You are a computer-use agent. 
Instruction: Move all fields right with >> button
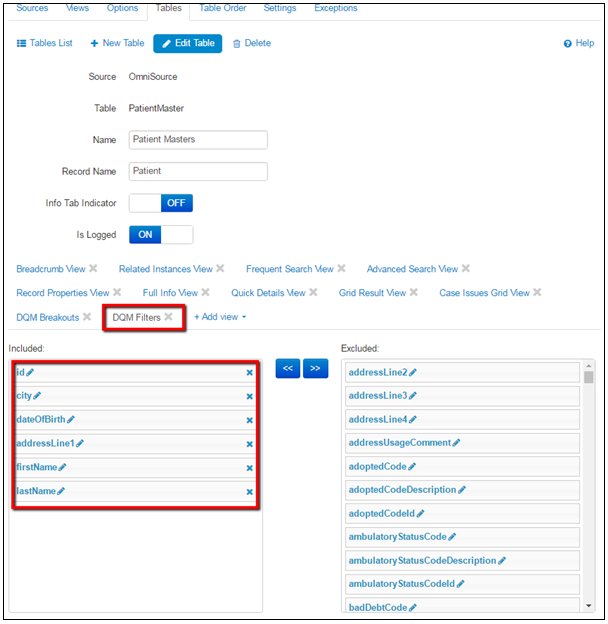(x=315, y=369)
